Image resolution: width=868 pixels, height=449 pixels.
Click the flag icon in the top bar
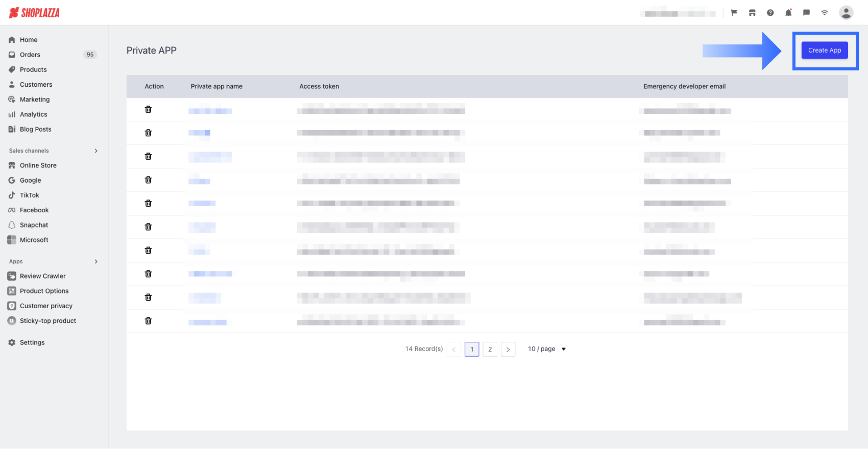pyautogui.click(x=734, y=13)
